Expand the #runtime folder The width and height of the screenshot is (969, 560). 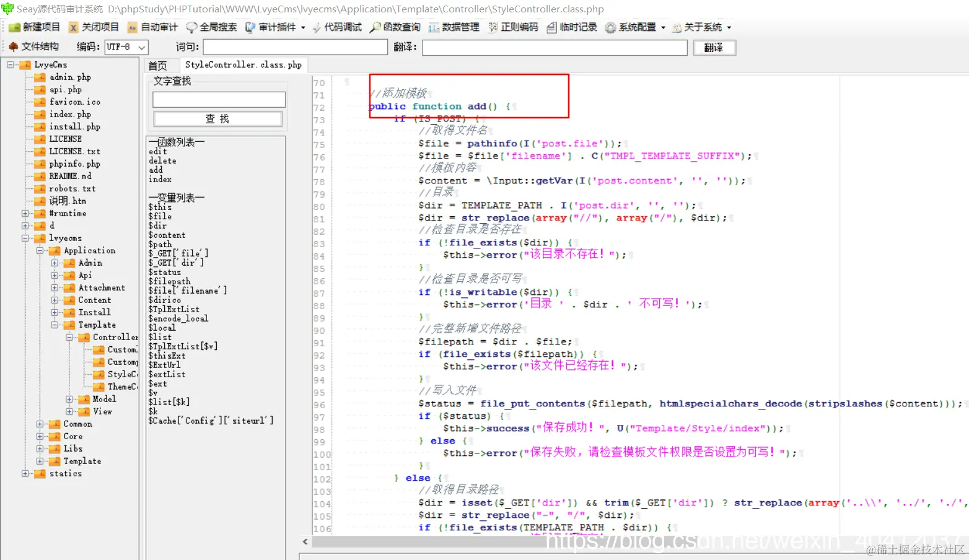tap(25, 214)
